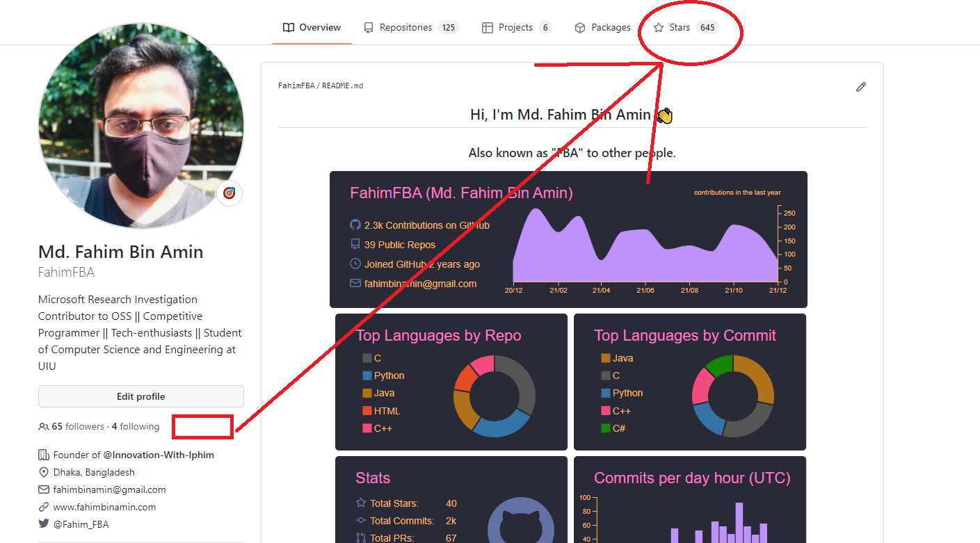The image size is (980, 543).
Task: Click the Twitter bird icon
Action: click(44, 524)
